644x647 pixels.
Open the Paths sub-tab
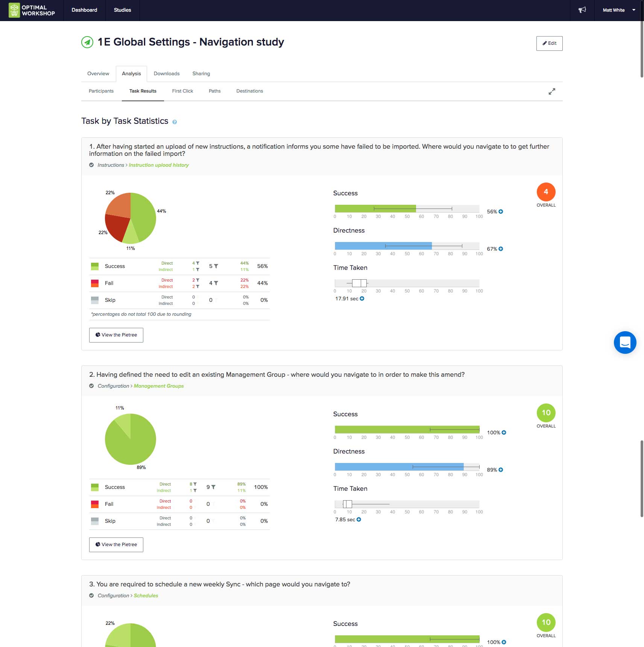(x=215, y=91)
